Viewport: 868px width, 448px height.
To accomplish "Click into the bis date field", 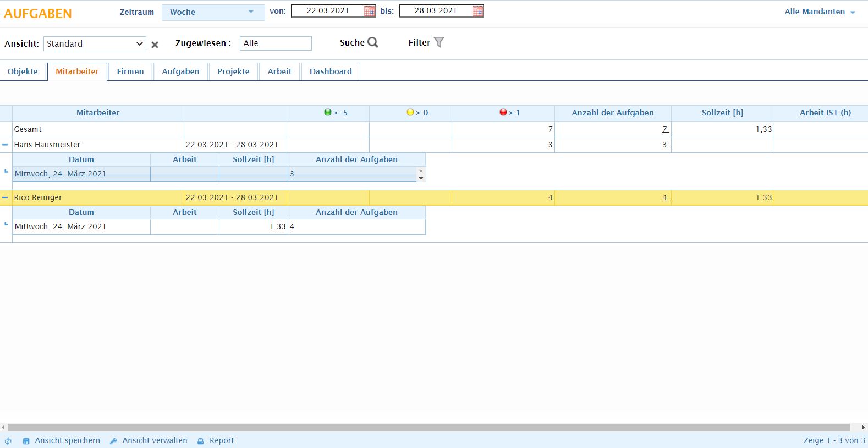I will pos(436,11).
